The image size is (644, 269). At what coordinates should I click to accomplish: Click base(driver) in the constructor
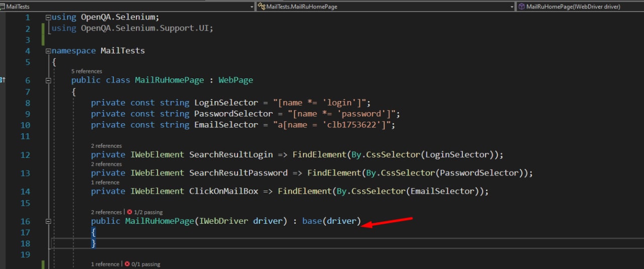[x=332, y=221]
